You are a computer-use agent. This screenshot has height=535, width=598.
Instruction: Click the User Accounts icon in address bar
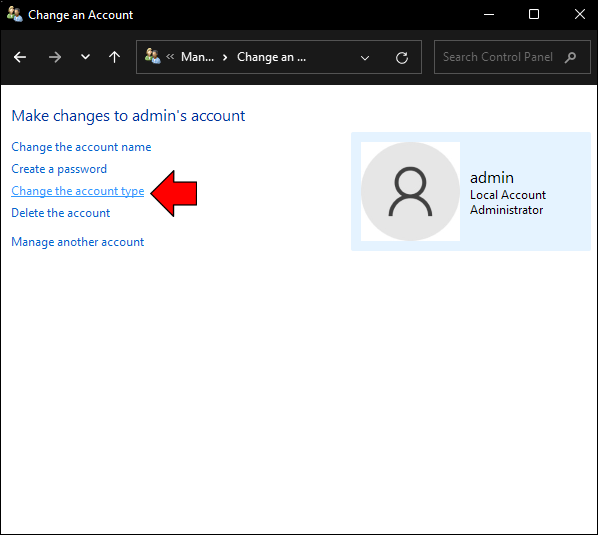(x=153, y=56)
